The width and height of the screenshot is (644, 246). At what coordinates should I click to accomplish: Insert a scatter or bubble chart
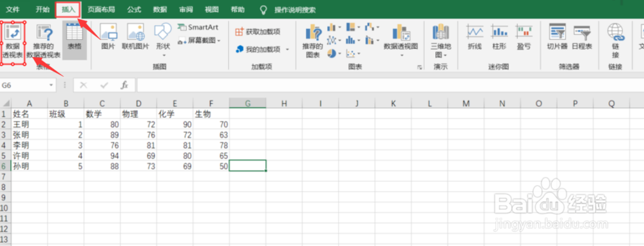(x=353, y=53)
